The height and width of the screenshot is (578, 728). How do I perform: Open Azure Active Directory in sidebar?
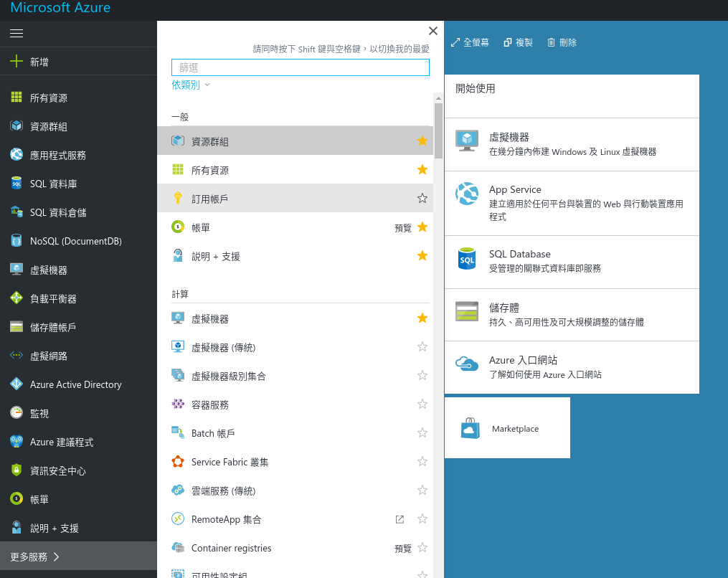click(x=78, y=384)
